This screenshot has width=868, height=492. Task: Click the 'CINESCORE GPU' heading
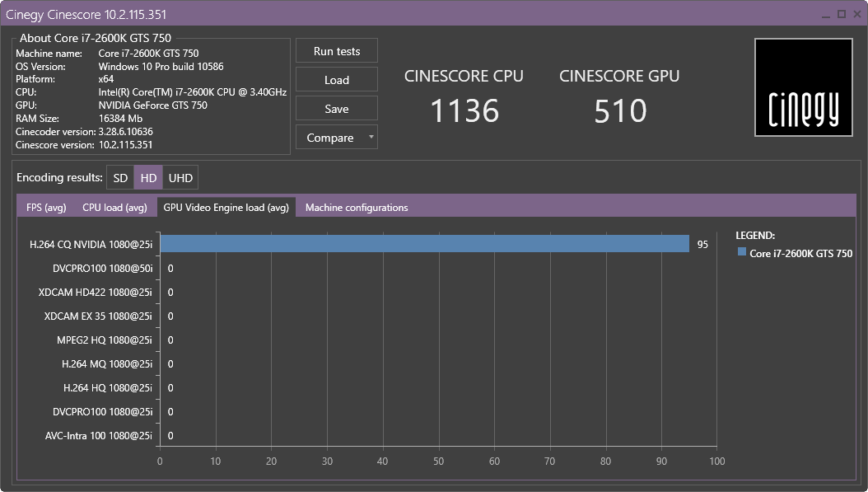(x=619, y=76)
